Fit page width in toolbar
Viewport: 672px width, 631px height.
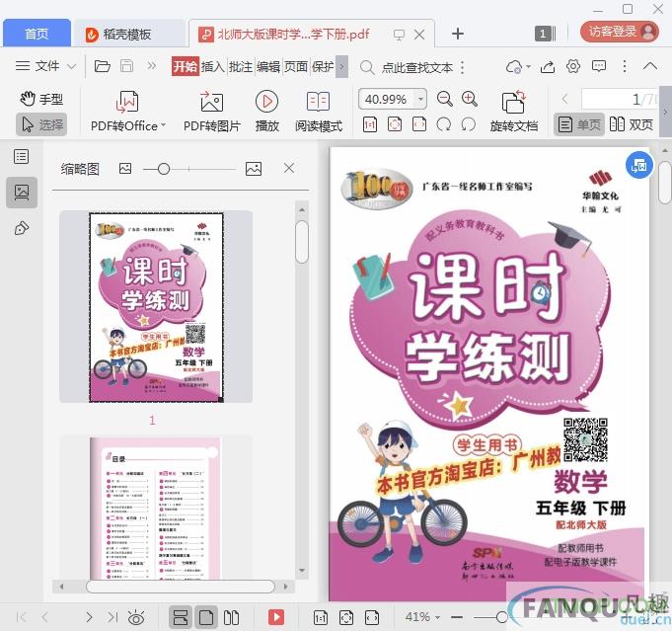(419, 124)
